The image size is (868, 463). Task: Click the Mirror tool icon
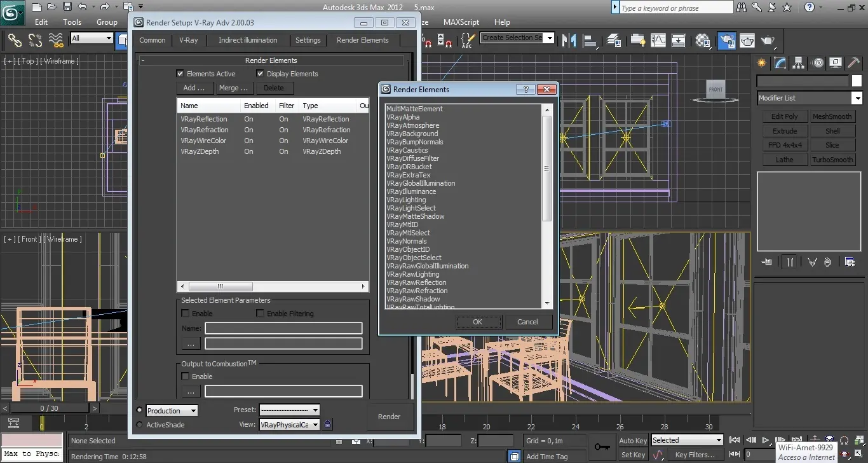tap(570, 40)
